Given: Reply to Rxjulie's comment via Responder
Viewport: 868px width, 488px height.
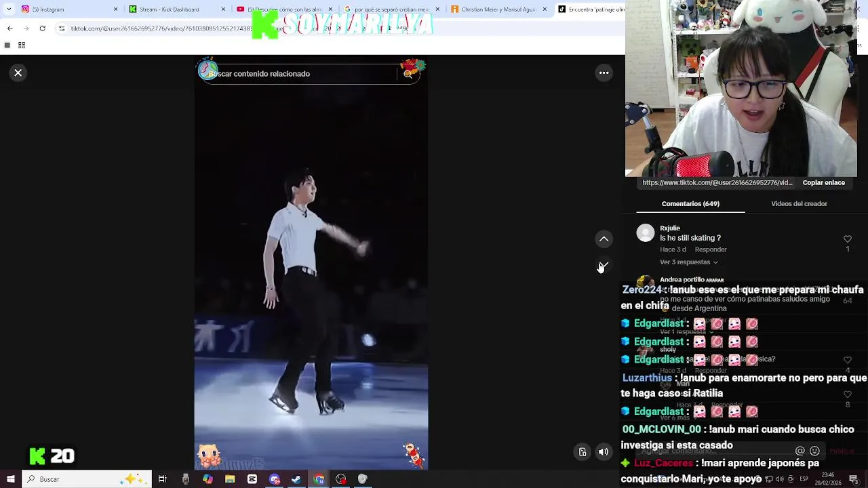Looking at the screenshot, I should [x=710, y=249].
